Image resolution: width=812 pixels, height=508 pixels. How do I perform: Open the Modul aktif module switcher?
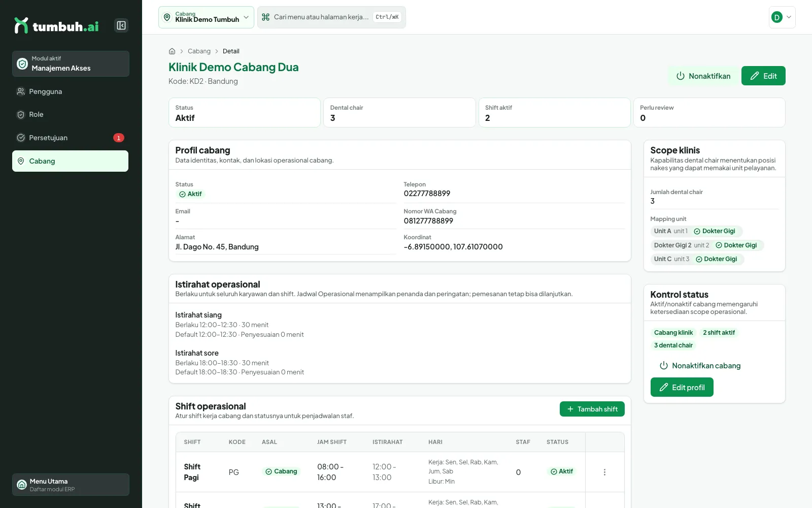[x=71, y=63]
